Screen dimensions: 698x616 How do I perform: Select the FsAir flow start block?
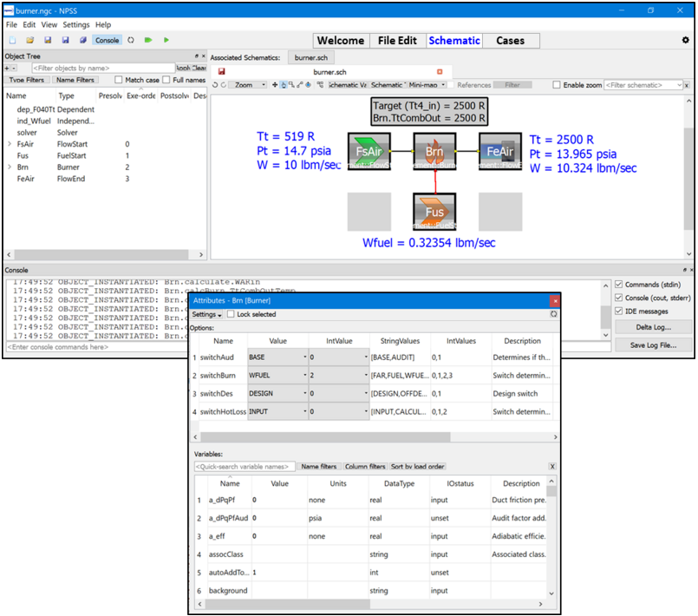(x=368, y=153)
